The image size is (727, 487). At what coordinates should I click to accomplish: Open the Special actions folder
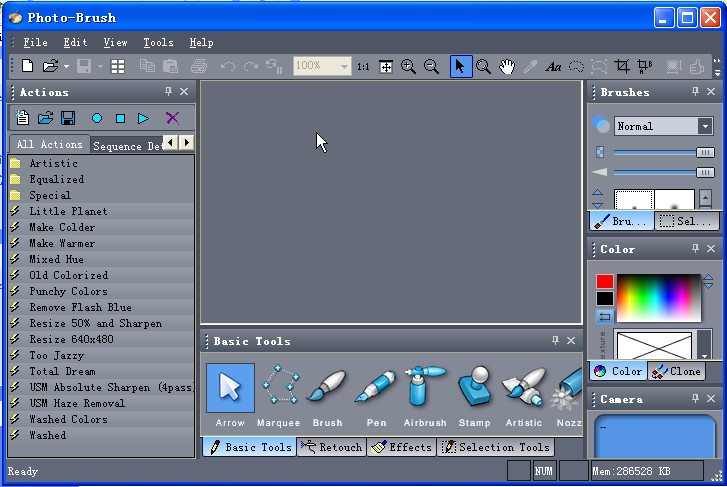point(50,195)
